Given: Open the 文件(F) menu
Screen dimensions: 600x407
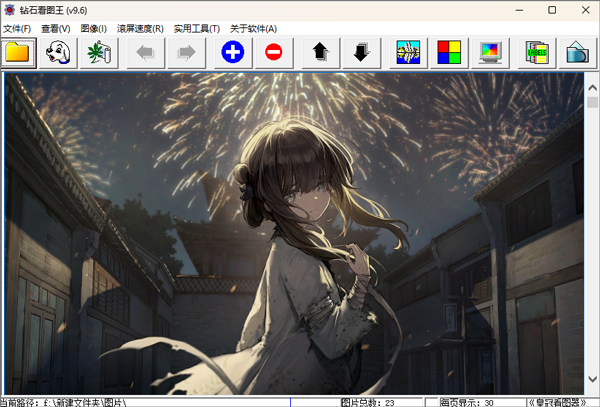Looking at the screenshot, I should (17, 29).
